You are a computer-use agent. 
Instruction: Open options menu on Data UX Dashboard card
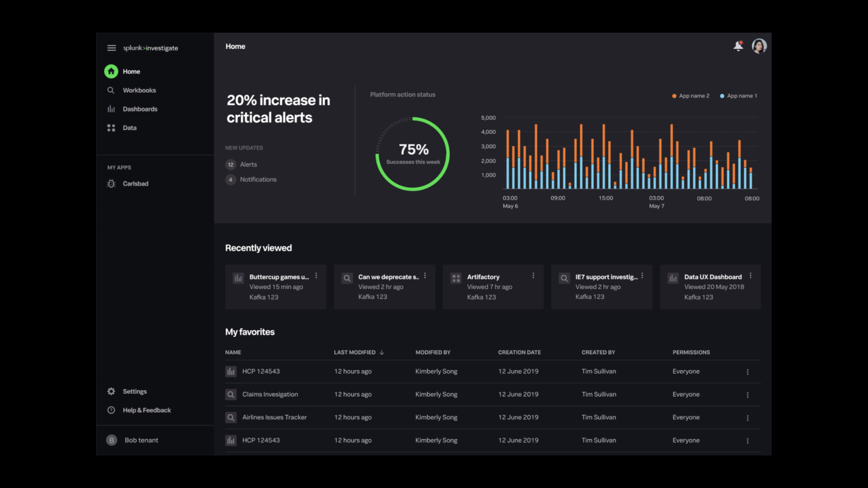tap(750, 276)
